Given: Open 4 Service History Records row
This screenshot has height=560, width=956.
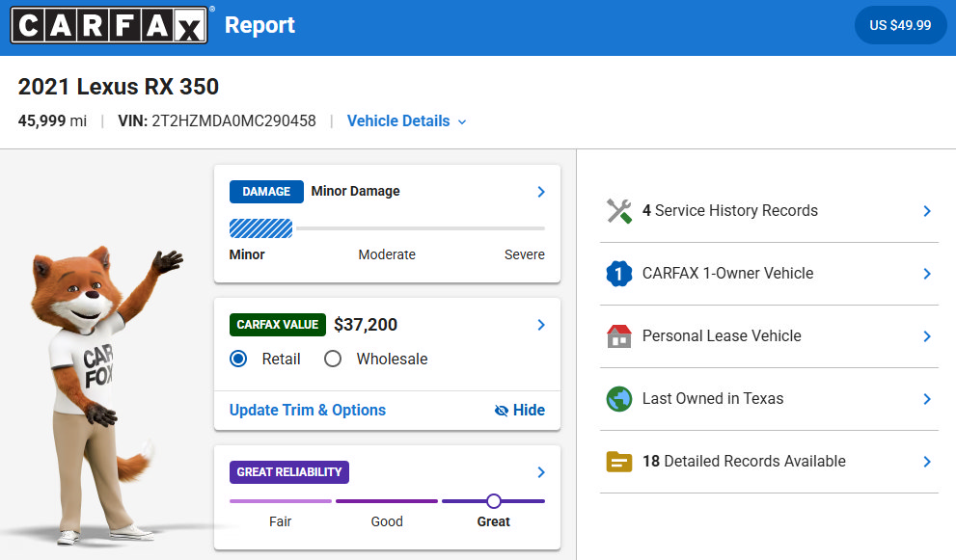Looking at the screenshot, I should click(x=770, y=211).
